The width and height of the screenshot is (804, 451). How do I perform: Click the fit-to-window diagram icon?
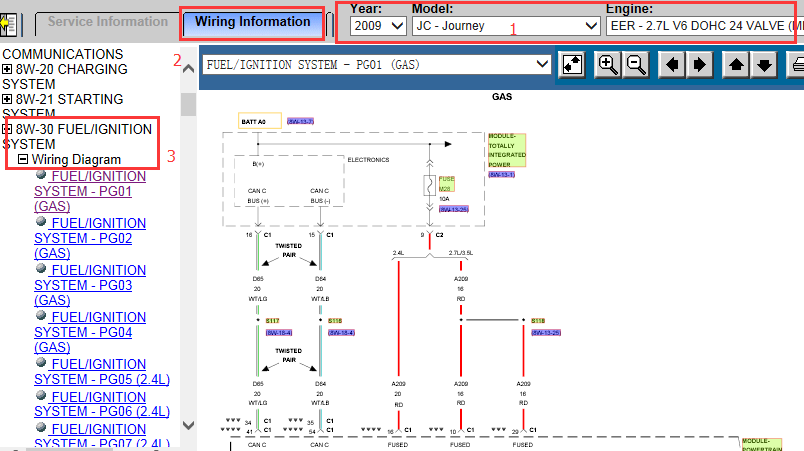(x=572, y=65)
